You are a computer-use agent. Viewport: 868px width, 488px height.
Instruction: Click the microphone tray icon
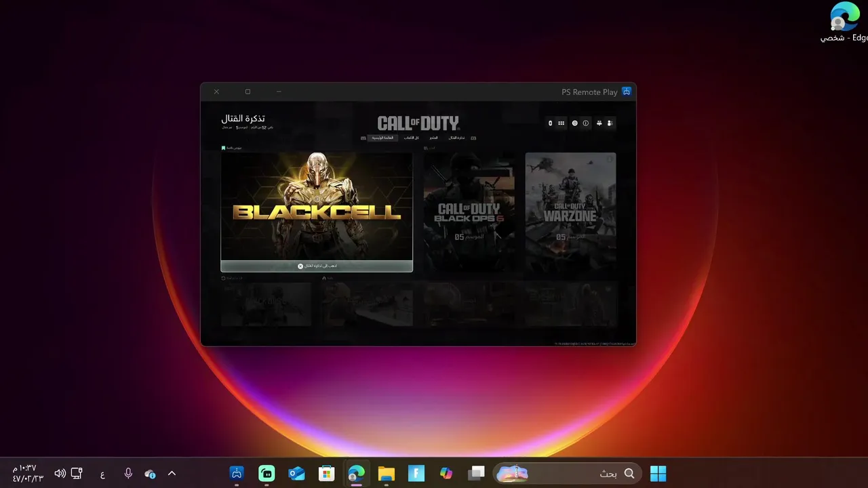[128, 474]
